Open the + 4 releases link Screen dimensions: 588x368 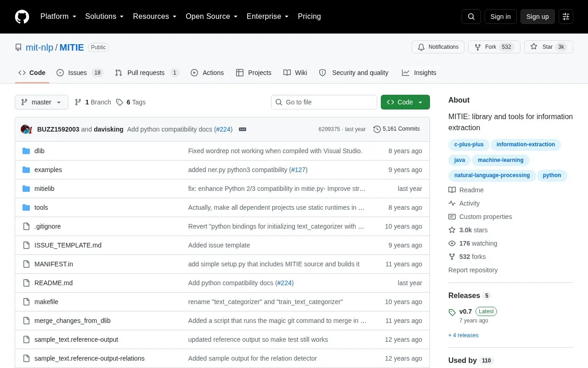[x=464, y=335]
